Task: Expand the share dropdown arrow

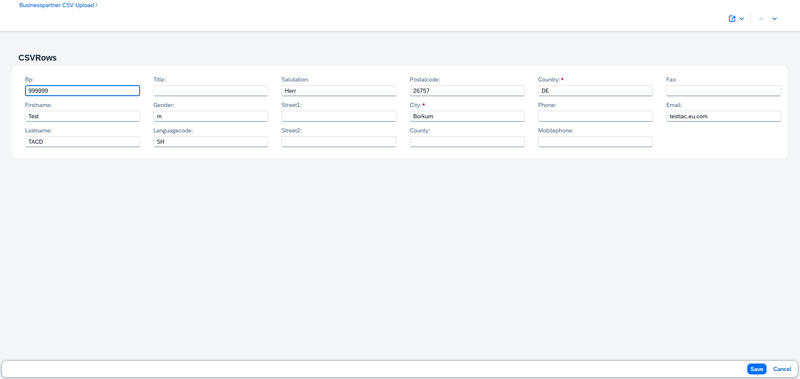Action: [x=741, y=19]
